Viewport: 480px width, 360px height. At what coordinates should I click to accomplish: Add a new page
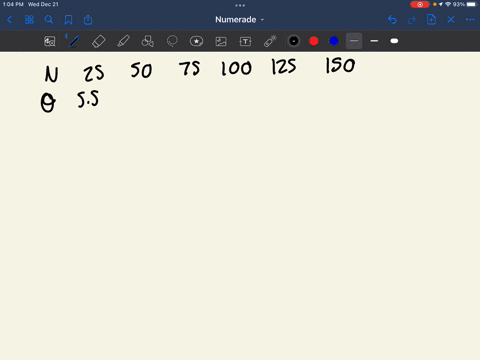[x=431, y=19]
